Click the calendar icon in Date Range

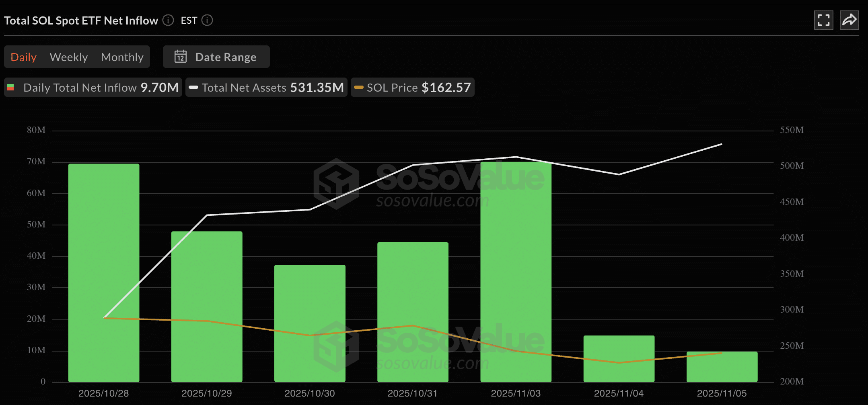point(181,57)
